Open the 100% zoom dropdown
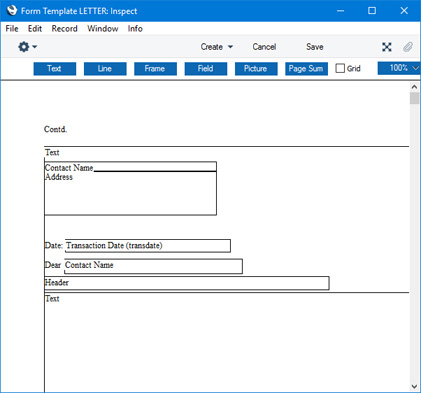Image resolution: width=421 pixels, height=393 pixels. point(398,68)
